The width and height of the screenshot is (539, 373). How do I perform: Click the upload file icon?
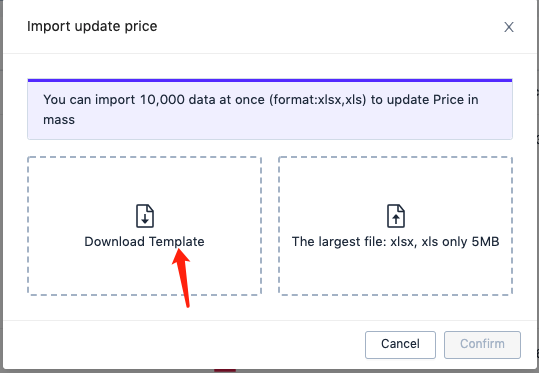(396, 216)
